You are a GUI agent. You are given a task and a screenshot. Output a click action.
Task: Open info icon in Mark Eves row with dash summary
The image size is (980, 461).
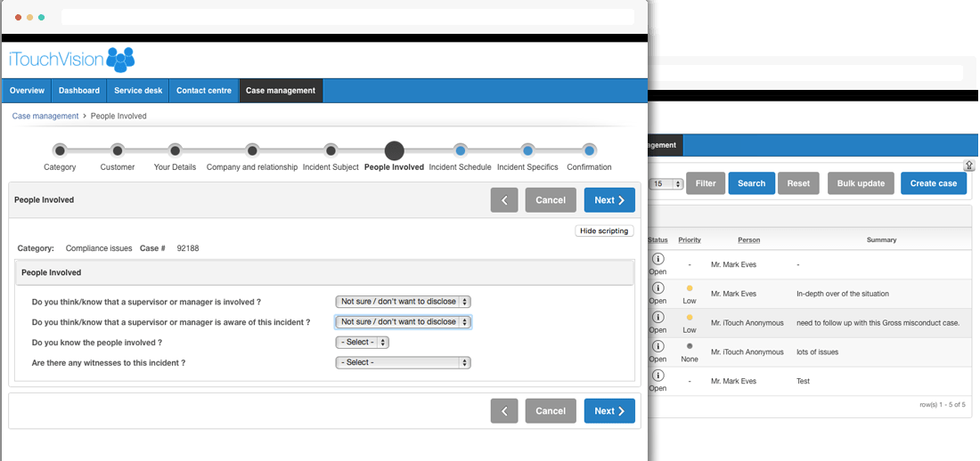pos(658,259)
